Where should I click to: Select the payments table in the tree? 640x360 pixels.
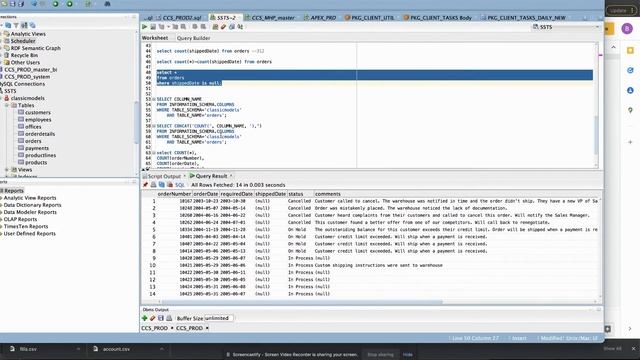tap(37, 148)
